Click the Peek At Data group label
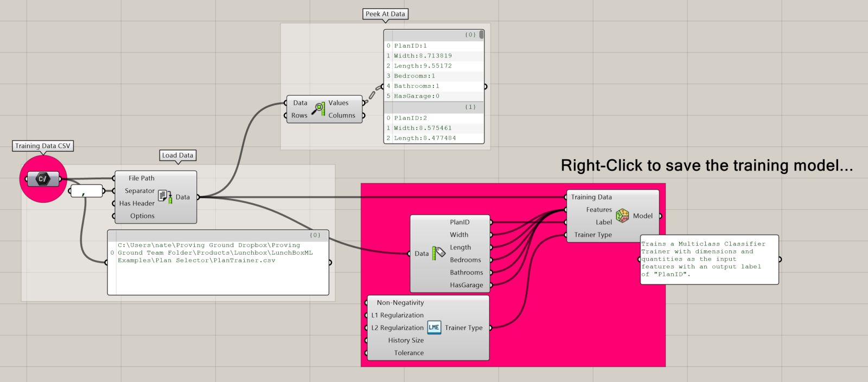The height and width of the screenshot is (382, 868). click(385, 14)
